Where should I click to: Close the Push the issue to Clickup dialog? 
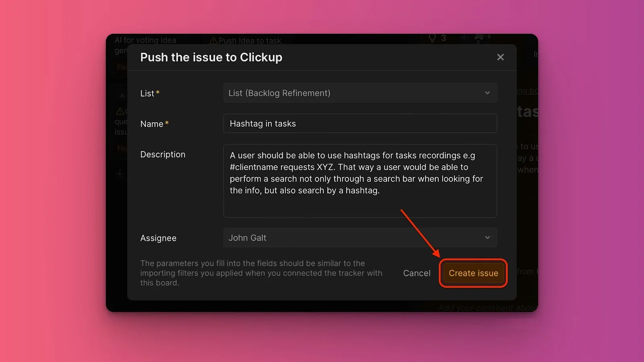(500, 57)
